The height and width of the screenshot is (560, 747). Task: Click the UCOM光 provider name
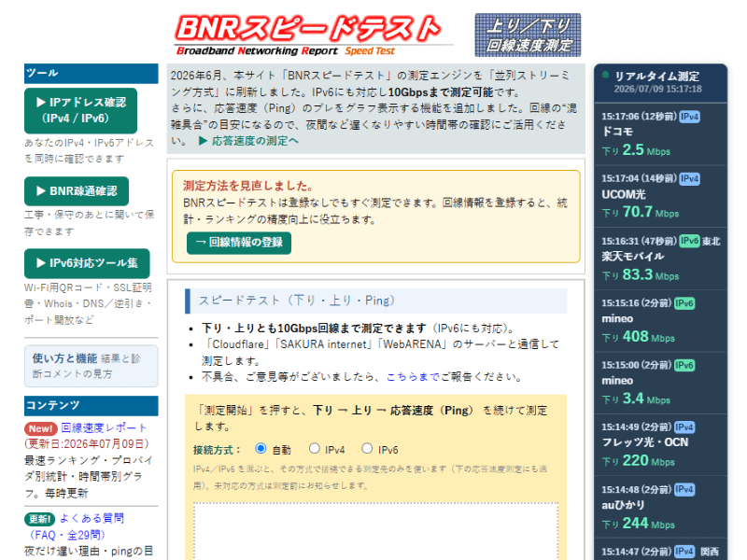[624, 194]
